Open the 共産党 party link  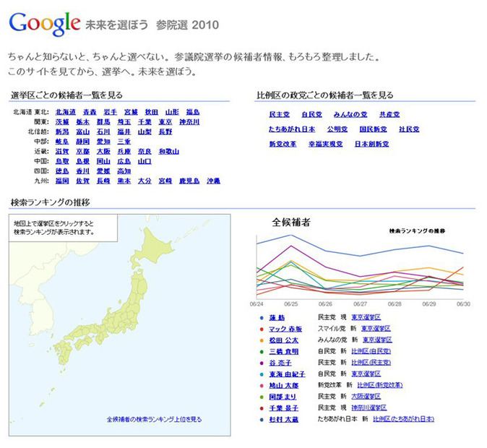[389, 115]
